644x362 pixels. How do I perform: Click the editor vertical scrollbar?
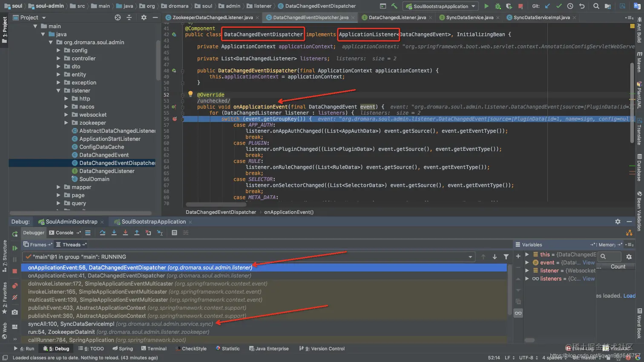(x=632, y=103)
